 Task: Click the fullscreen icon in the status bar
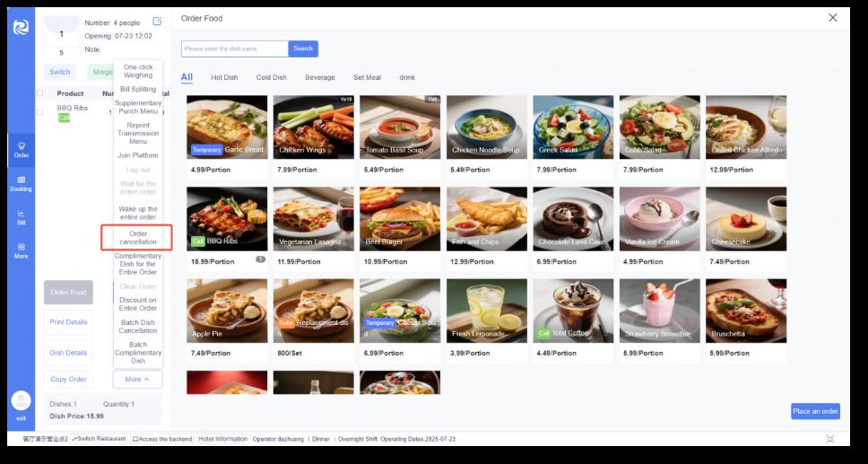(829, 439)
